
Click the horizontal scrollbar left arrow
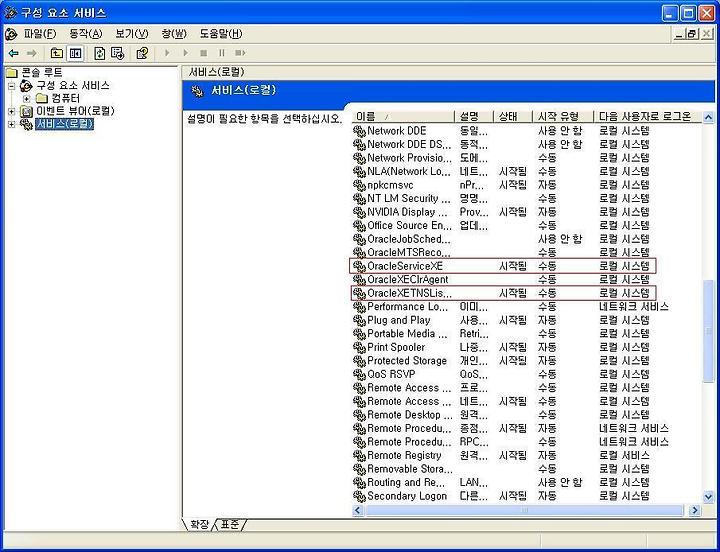(358, 510)
